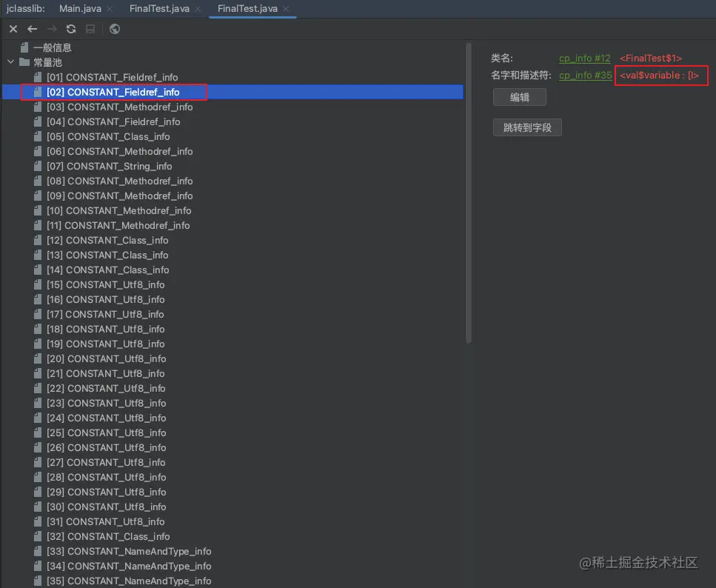
Task: Select [12] CONSTANT_Class_info
Action: pos(107,241)
